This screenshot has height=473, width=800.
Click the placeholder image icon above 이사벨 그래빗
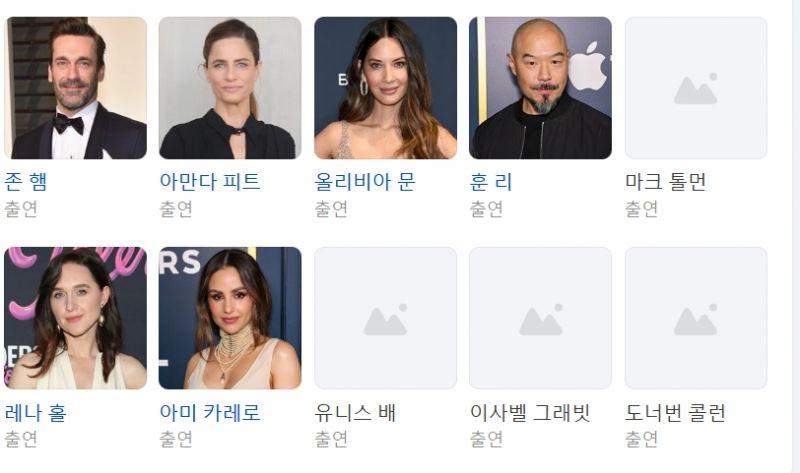540,318
